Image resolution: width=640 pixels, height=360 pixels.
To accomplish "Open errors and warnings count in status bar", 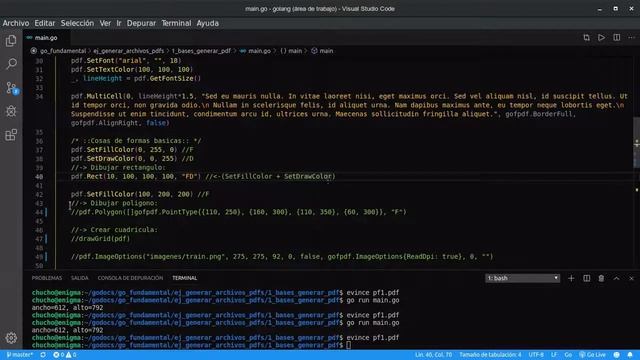I will point(64,355).
